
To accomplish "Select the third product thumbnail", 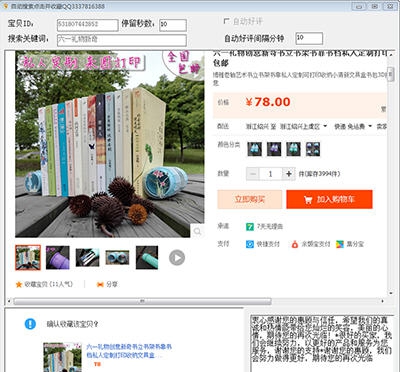I will click(87, 258).
